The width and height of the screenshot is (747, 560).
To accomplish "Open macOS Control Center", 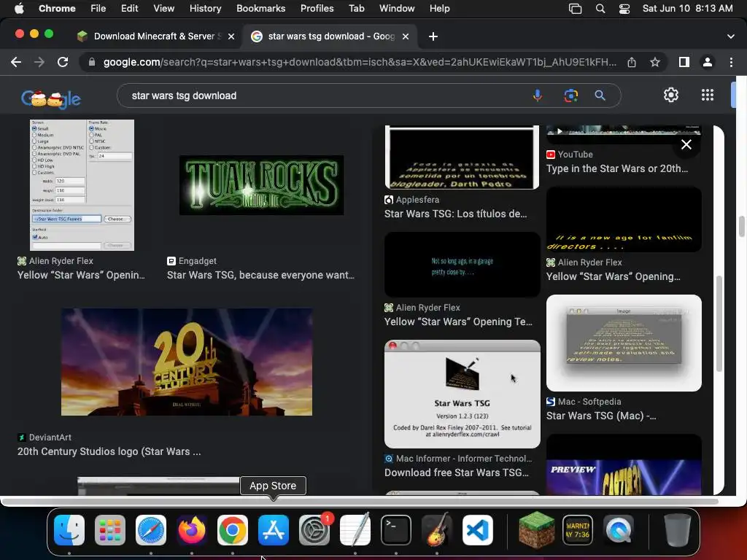I will (x=624, y=9).
